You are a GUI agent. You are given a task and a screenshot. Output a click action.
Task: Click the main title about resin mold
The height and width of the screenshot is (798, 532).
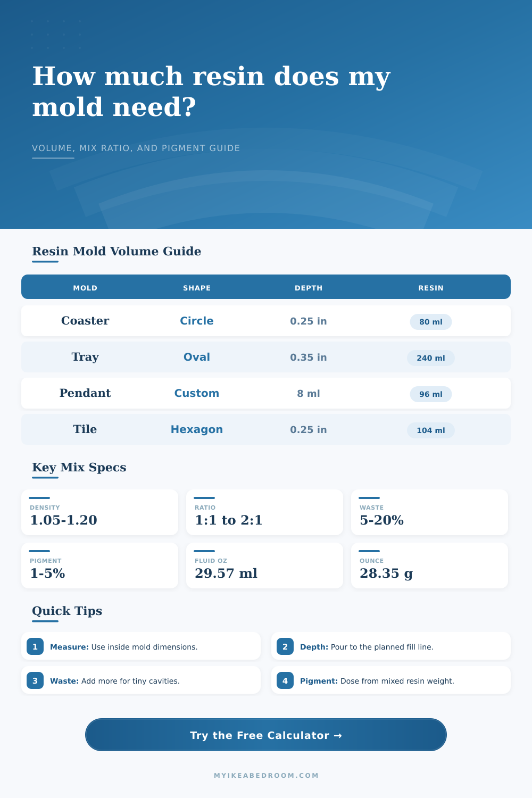tap(211, 92)
